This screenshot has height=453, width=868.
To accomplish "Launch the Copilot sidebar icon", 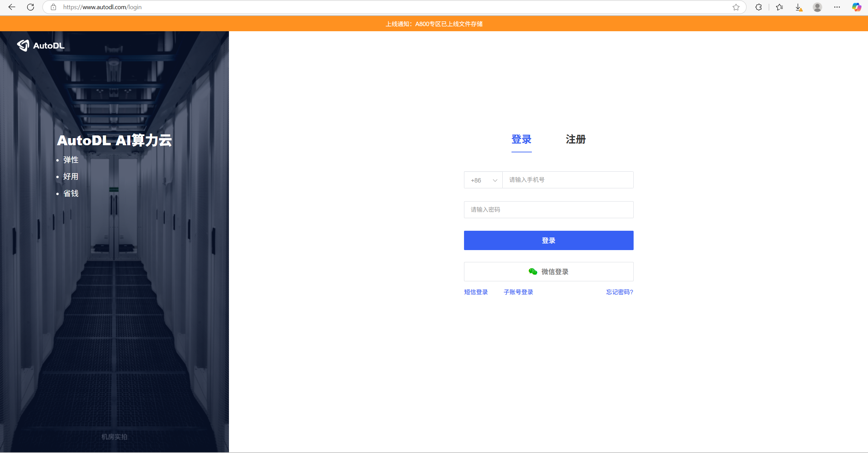I will click(x=856, y=7).
